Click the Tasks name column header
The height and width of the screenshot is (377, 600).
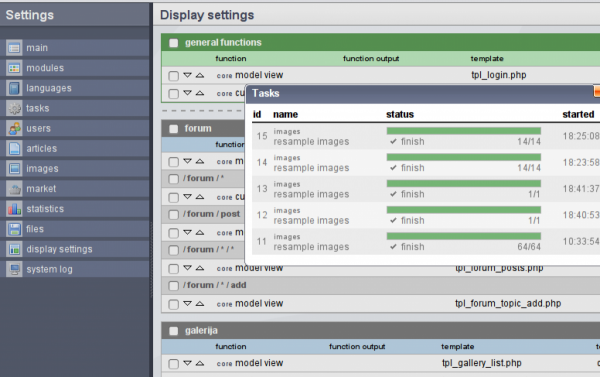tap(285, 114)
